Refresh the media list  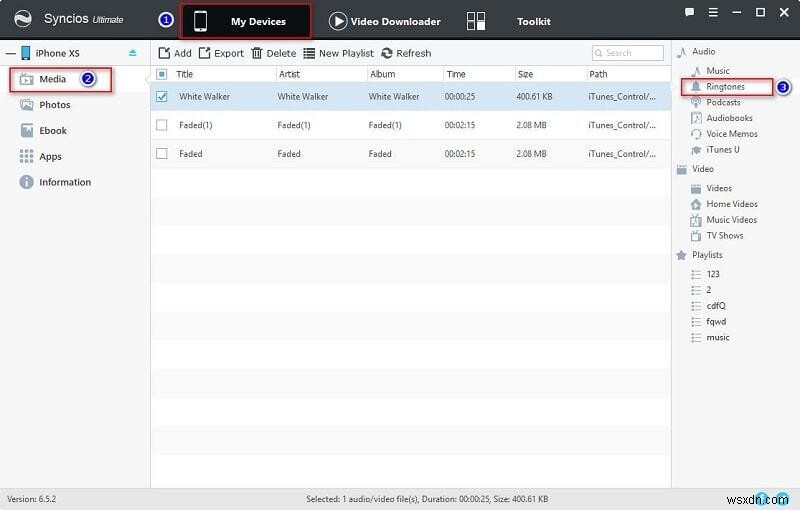(x=406, y=53)
